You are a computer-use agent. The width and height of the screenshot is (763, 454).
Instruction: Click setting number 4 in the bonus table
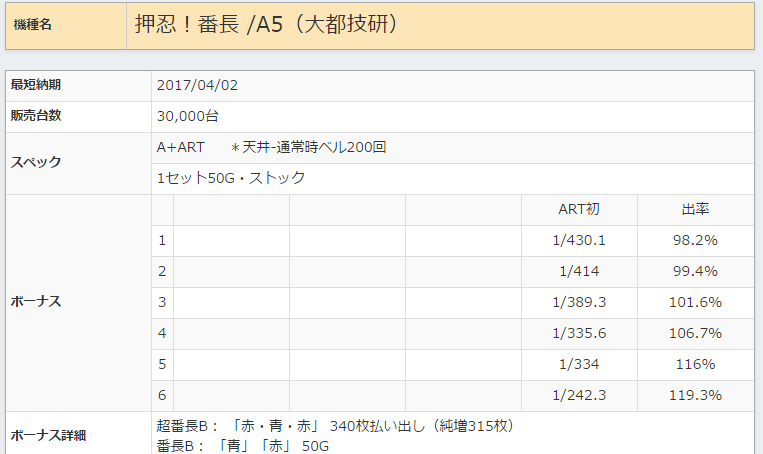point(162,333)
